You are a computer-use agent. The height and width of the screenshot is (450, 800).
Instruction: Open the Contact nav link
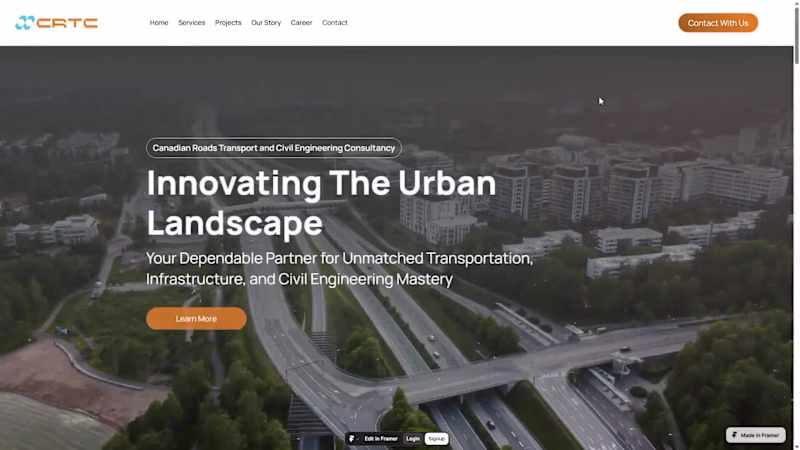point(335,22)
